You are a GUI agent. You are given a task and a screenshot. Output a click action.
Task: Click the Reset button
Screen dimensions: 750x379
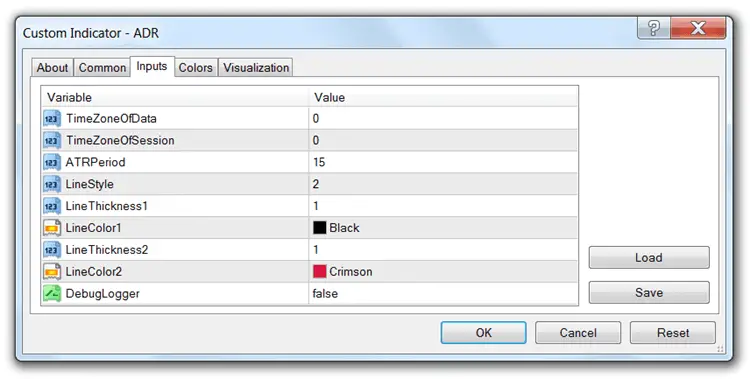point(673,333)
